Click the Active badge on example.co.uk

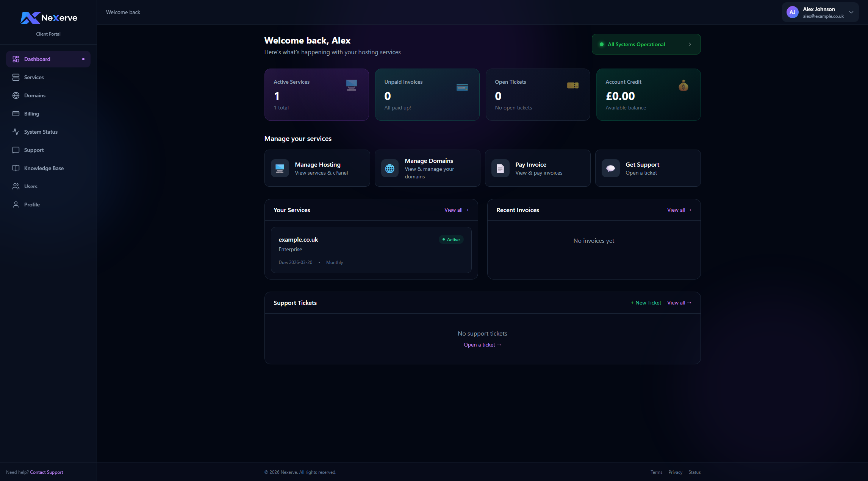click(450, 239)
